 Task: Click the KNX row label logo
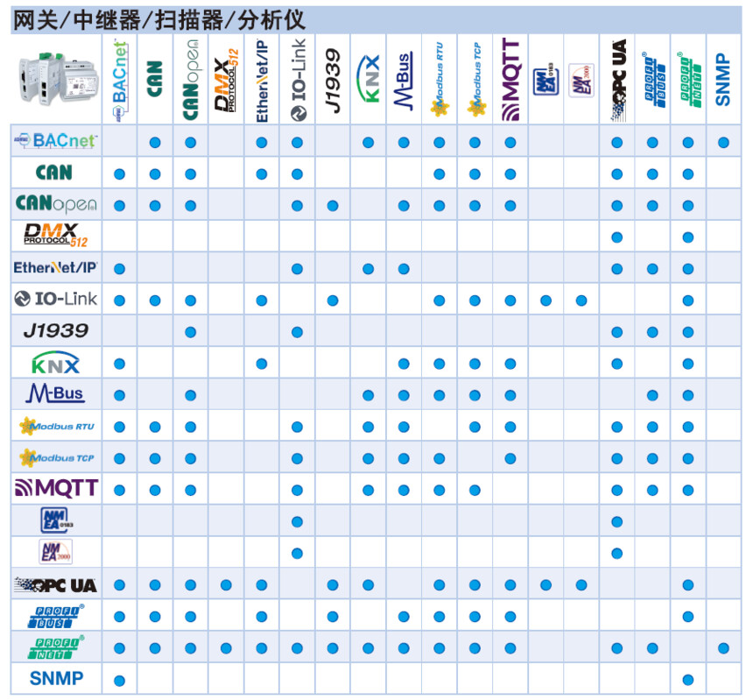tap(55, 362)
